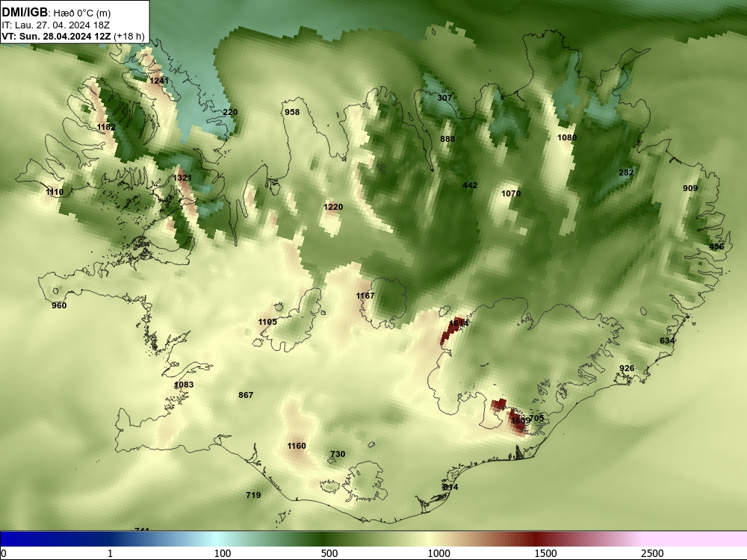
Task: Click the map value 1105
Action: [267, 322]
